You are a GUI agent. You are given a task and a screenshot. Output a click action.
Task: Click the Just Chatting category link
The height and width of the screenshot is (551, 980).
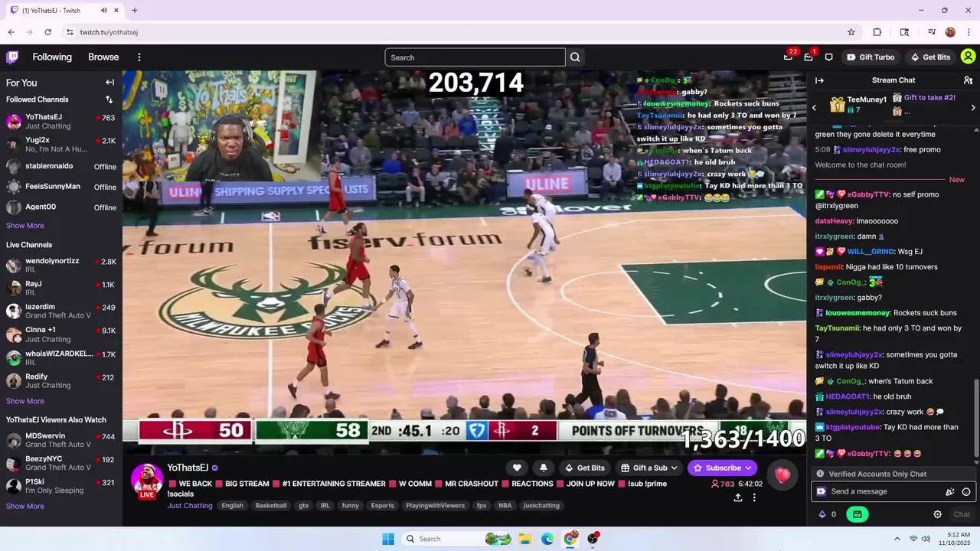190,506
